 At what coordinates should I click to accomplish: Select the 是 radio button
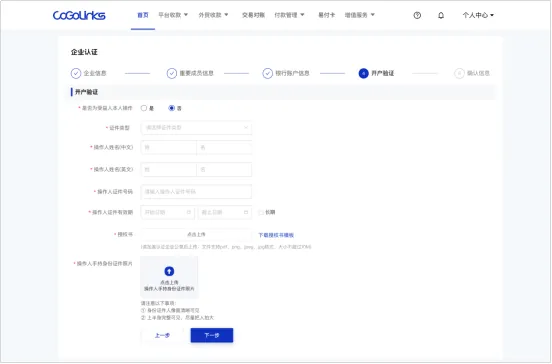(x=144, y=108)
